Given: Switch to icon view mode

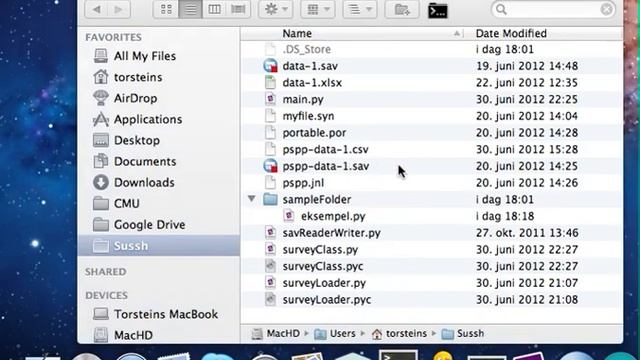Looking at the screenshot, I should 166,9.
